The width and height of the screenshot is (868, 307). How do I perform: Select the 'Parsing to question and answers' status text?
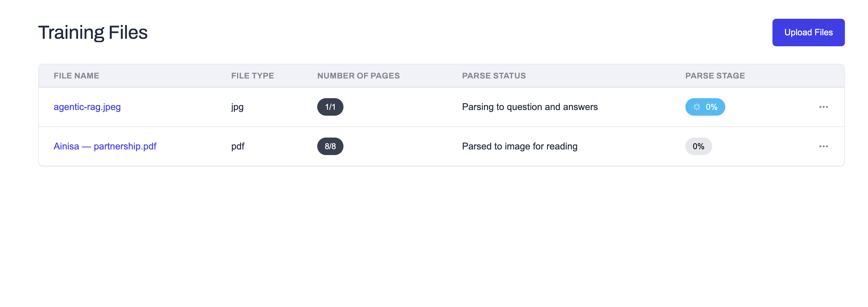click(530, 107)
